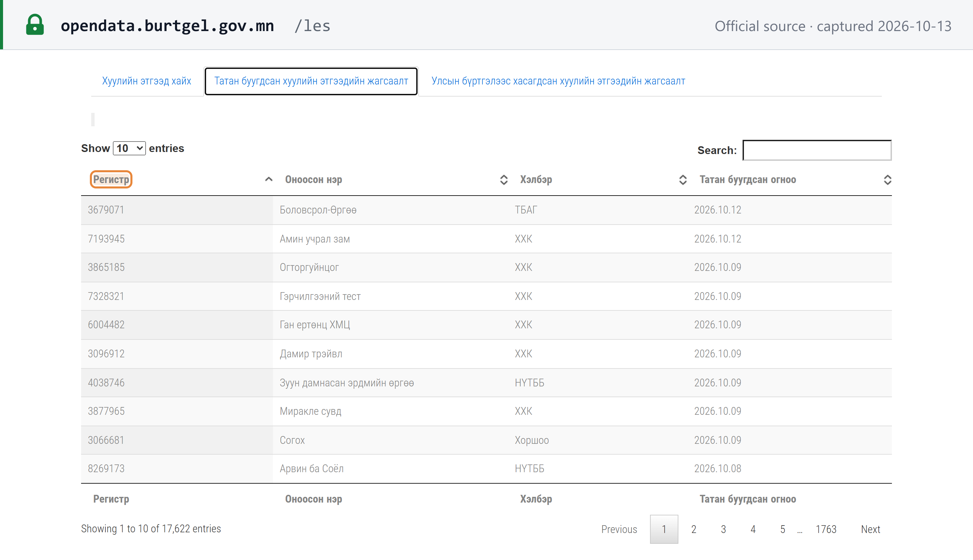
Task: Click the Хоршоо form cell
Action: pyautogui.click(x=532, y=440)
